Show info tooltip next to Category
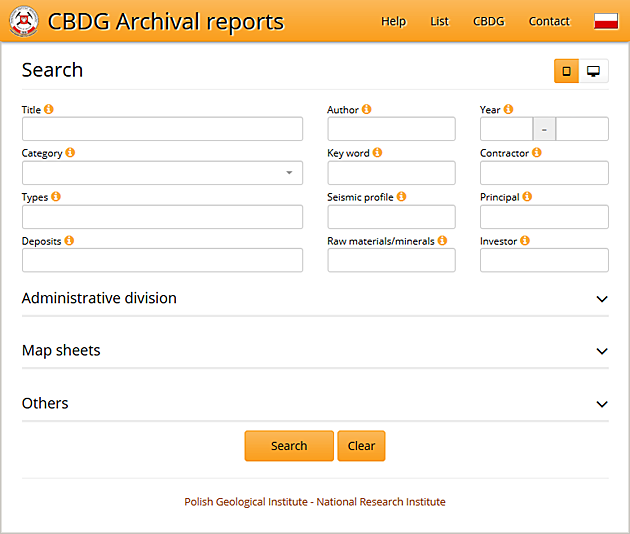 click(x=70, y=153)
